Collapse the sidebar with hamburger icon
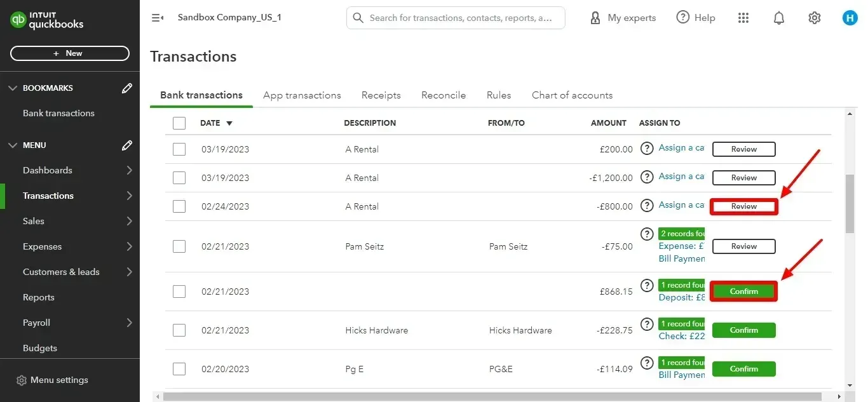The width and height of the screenshot is (868, 402). (158, 18)
